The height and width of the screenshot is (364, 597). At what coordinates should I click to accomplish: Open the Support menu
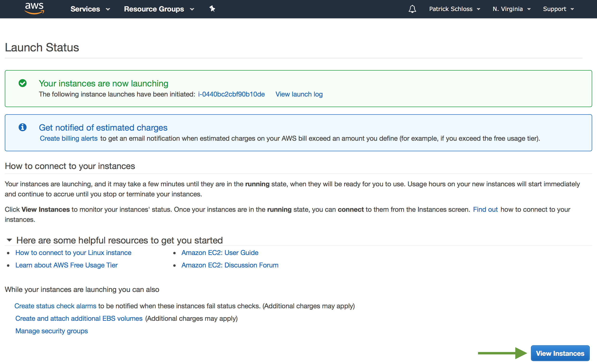[x=558, y=9]
